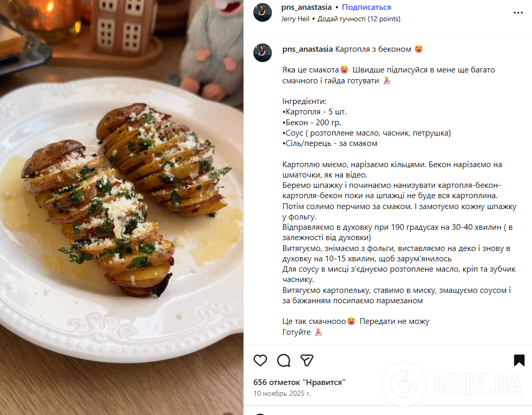Image resolution: width=532 pixels, height=415 pixels.
Task: Open profile via the top avatar picture
Action: tap(263, 11)
